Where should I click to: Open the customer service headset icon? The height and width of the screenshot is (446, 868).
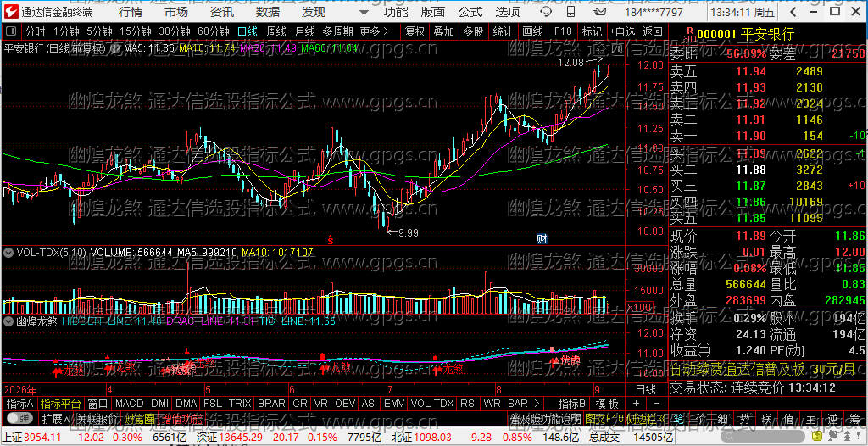[x=547, y=12]
